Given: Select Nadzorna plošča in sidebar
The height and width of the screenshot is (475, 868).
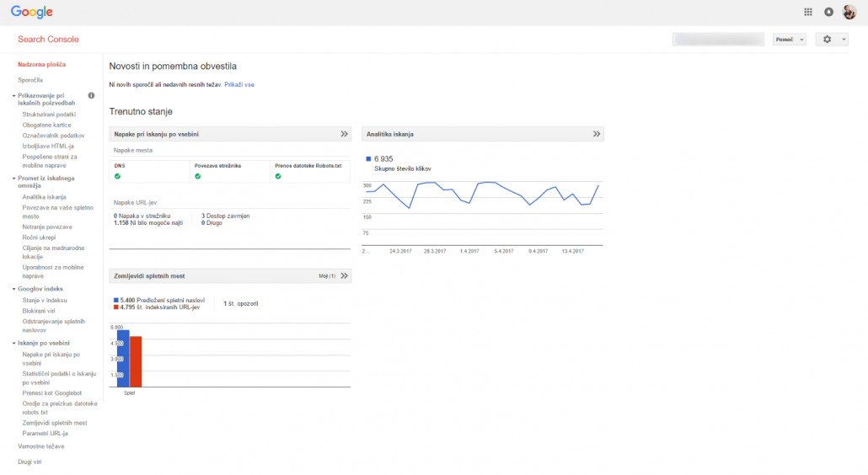Looking at the screenshot, I should 42,64.
